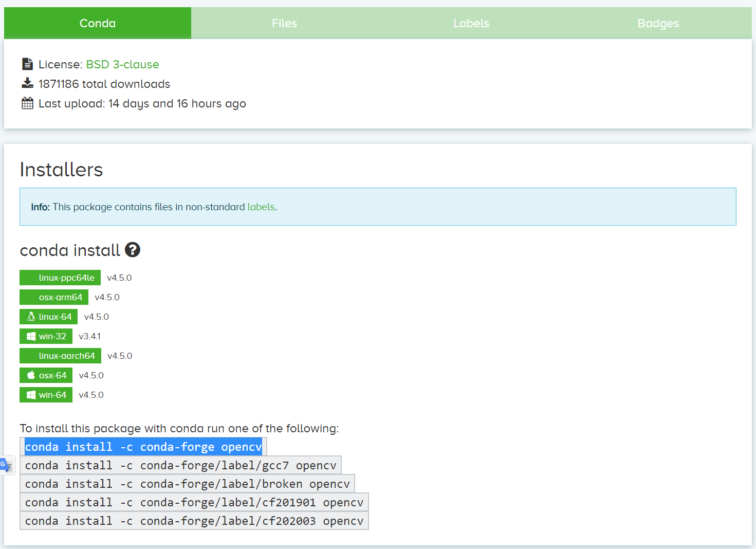Click the 1871186 total downloads text
Image resolution: width=756 pixels, height=549 pixels.
104,84
